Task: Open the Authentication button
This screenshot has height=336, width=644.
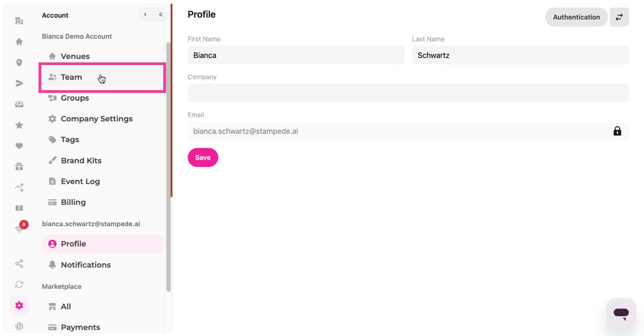Action: 576,17
